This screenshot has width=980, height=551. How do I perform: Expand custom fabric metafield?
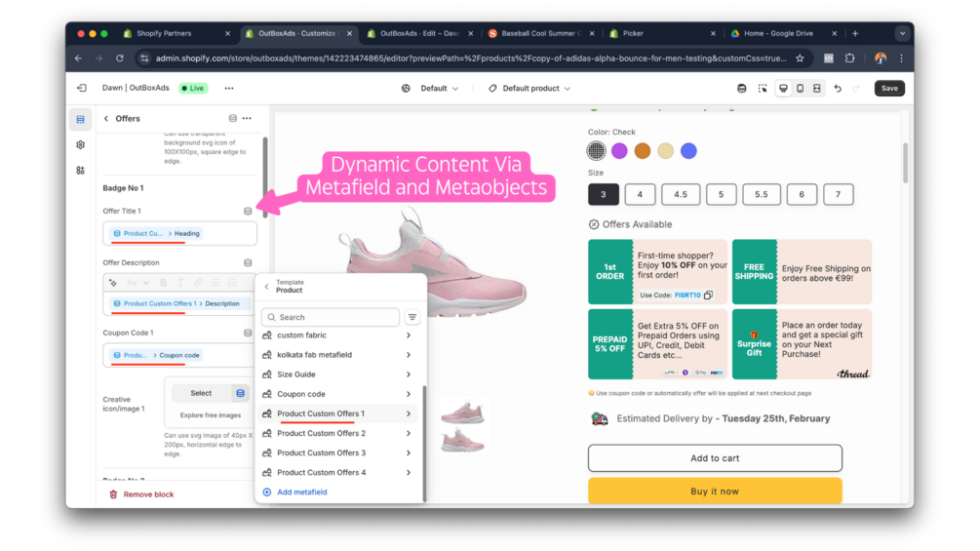(x=337, y=335)
